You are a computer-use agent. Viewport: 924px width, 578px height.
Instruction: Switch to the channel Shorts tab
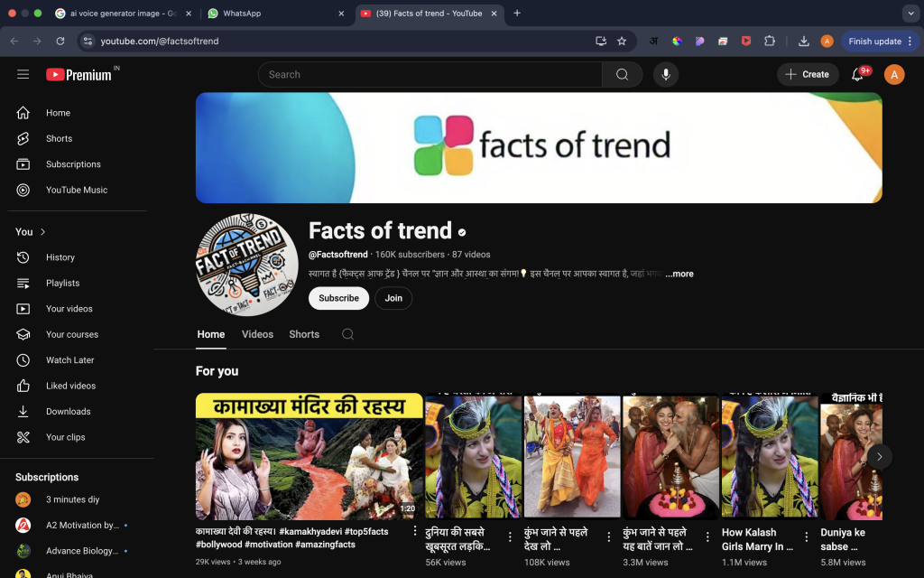(304, 334)
